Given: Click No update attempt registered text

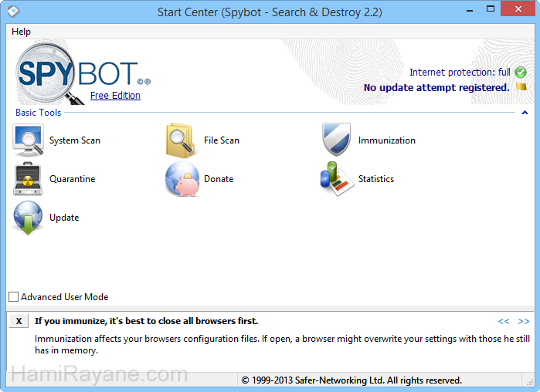Looking at the screenshot, I should click(436, 88).
